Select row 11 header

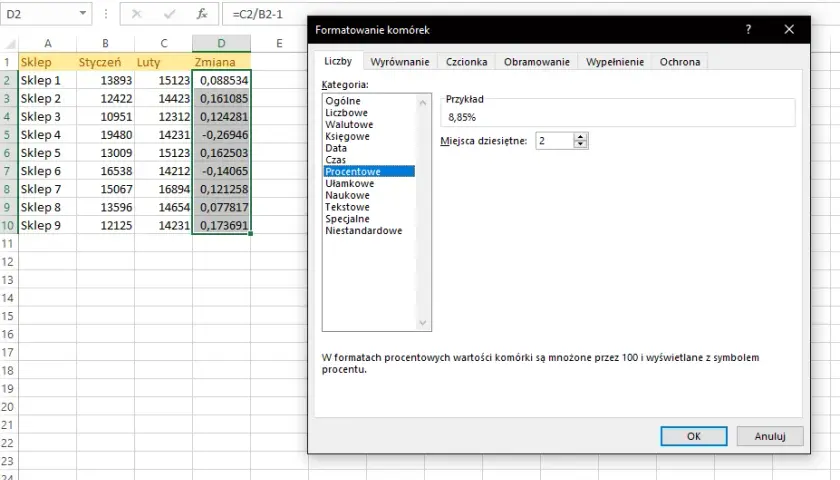tap(8, 244)
